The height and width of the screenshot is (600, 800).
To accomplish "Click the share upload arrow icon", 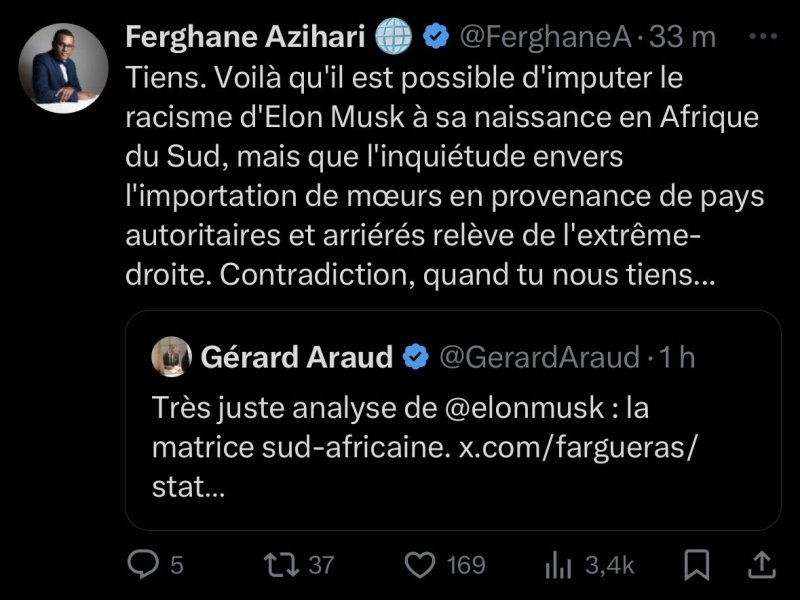I will point(760,565).
